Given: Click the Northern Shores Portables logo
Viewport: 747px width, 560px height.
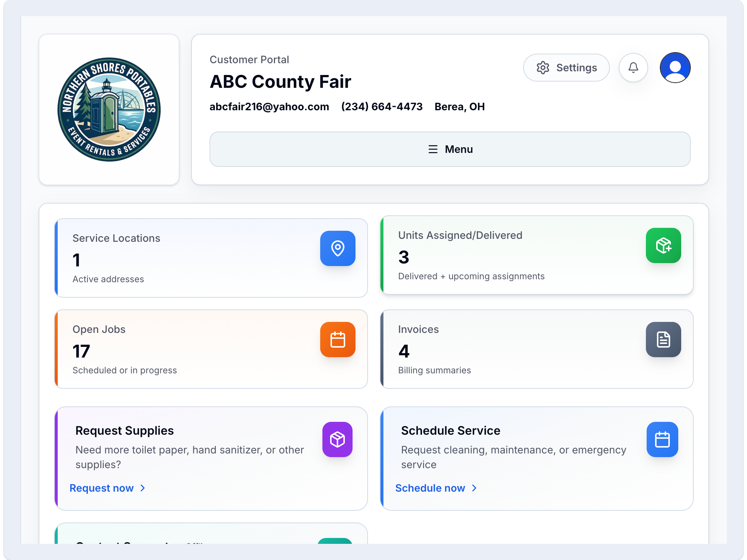Looking at the screenshot, I should [109, 110].
